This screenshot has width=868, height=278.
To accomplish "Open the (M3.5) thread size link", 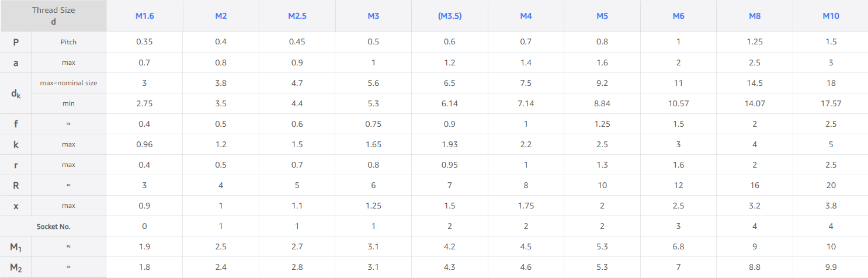I will 450,16.
